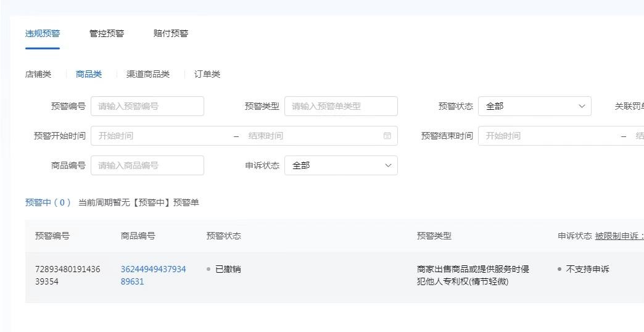Select the 渠道商品类 sub-tab
This screenshot has width=644, height=332.
pyautogui.click(x=148, y=75)
